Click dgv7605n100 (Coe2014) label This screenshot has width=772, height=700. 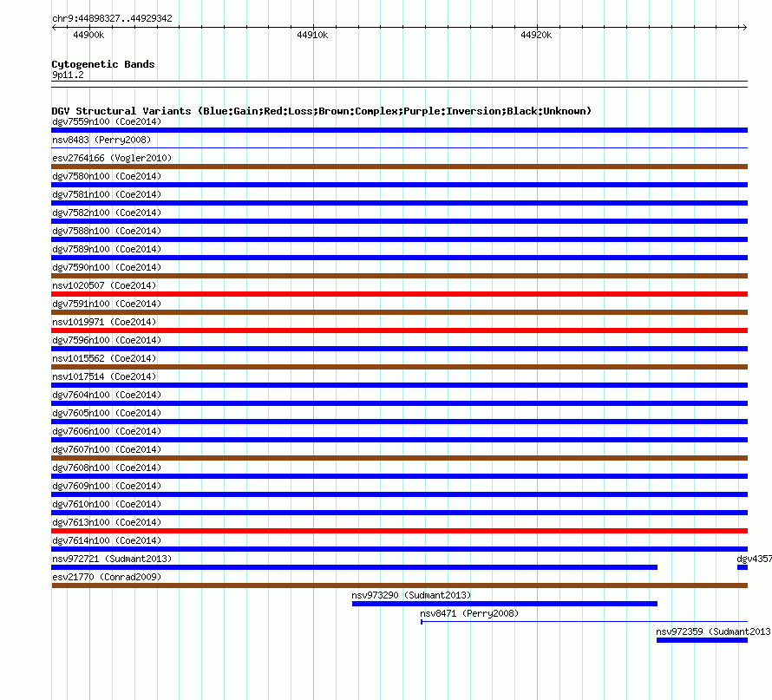click(107, 413)
